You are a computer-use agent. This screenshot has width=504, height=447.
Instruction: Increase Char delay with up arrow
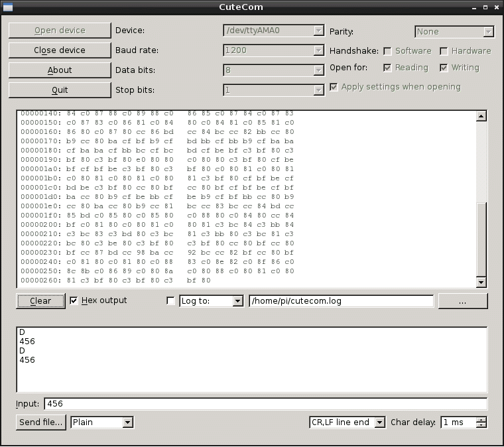pyautogui.click(x=481, y=420)
